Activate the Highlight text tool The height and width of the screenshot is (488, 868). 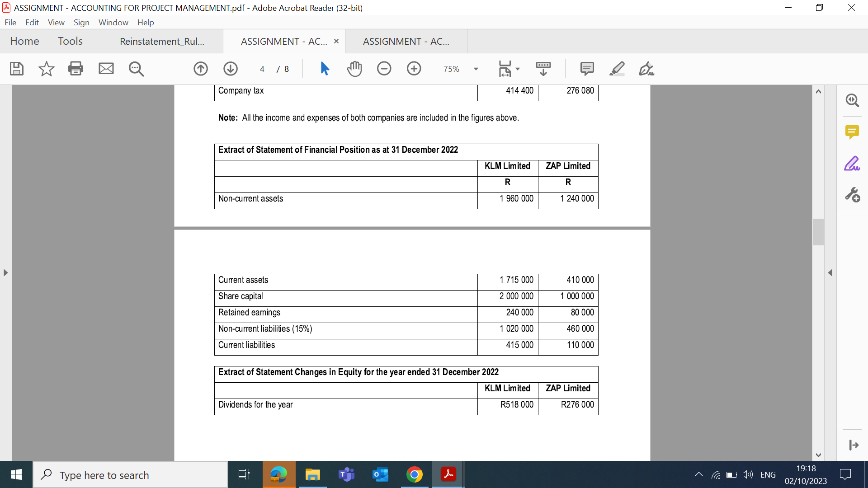[x=617, y=69]
